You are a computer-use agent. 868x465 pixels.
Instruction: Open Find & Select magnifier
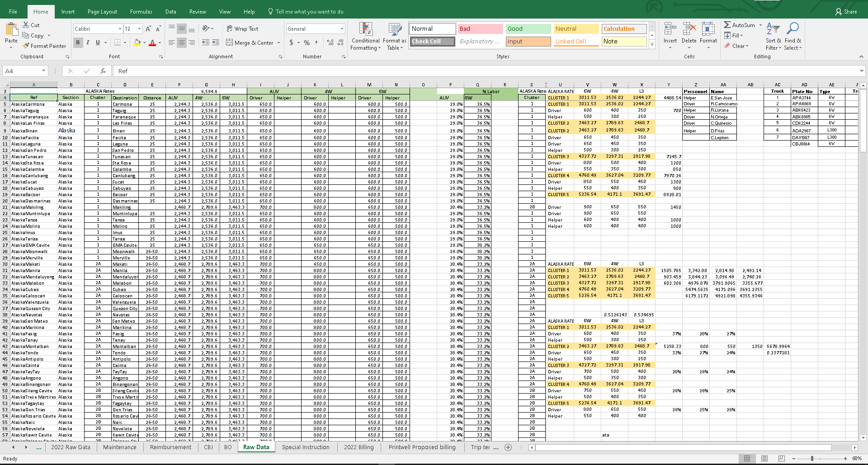[x=793, y=37]
